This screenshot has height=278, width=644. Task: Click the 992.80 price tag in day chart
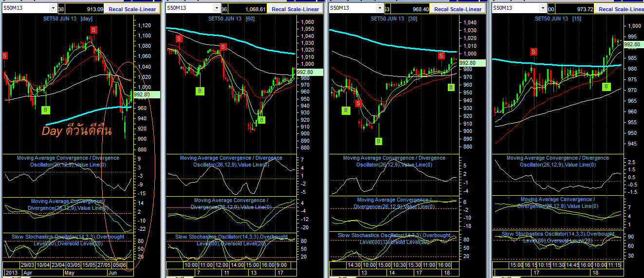146,94
